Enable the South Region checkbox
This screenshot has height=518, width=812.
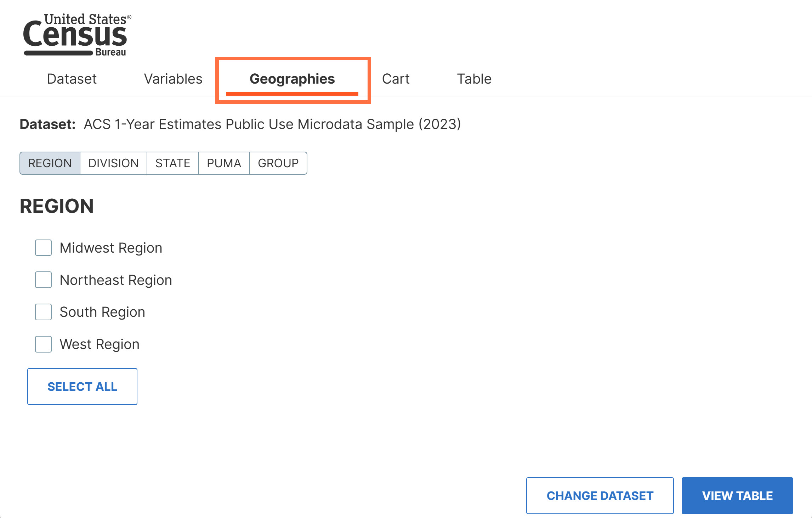click(x=43, y=312)
